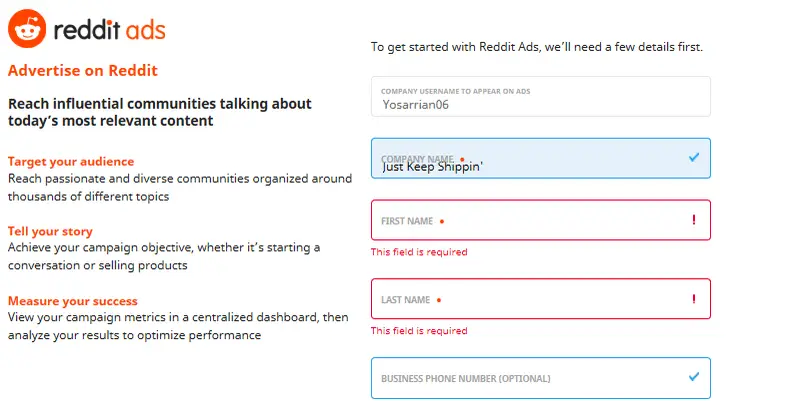Click the red exclamation icon in First Name field
The width and height of the screenshot is (798, 417).
point(694,220)
